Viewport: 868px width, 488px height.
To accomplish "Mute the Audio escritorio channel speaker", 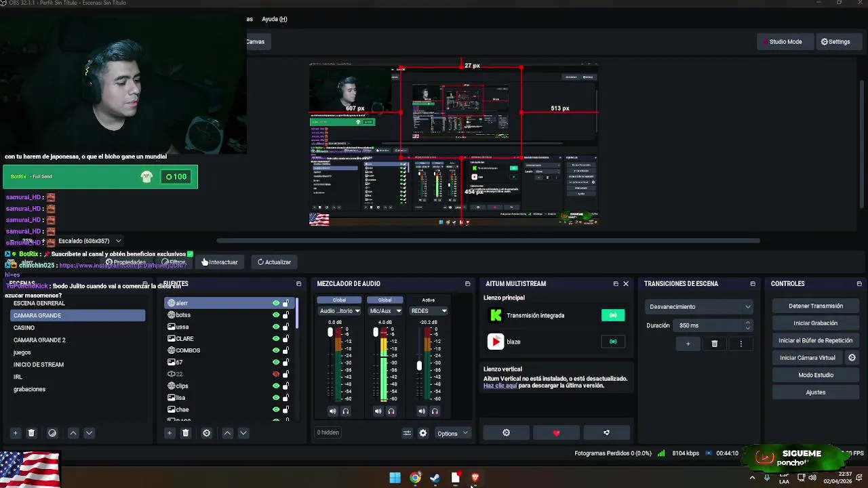I will pos(332,411).
